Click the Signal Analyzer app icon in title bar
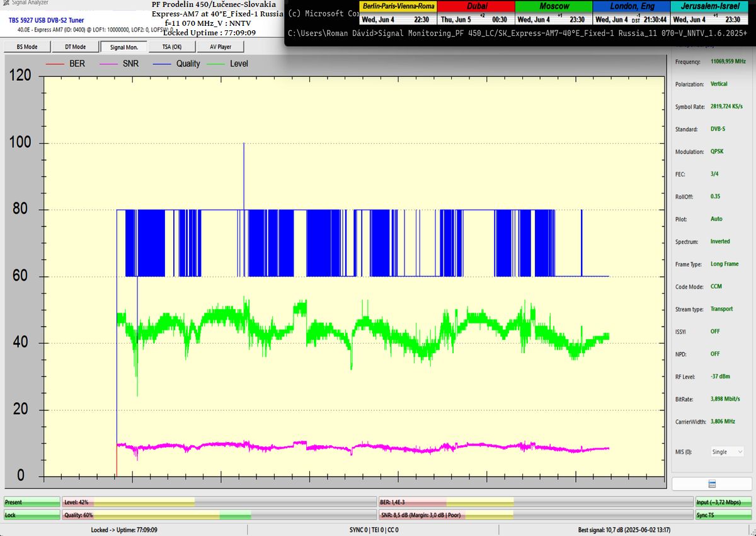The width and height of the screenshot is (756, 536). pos(5,3)
